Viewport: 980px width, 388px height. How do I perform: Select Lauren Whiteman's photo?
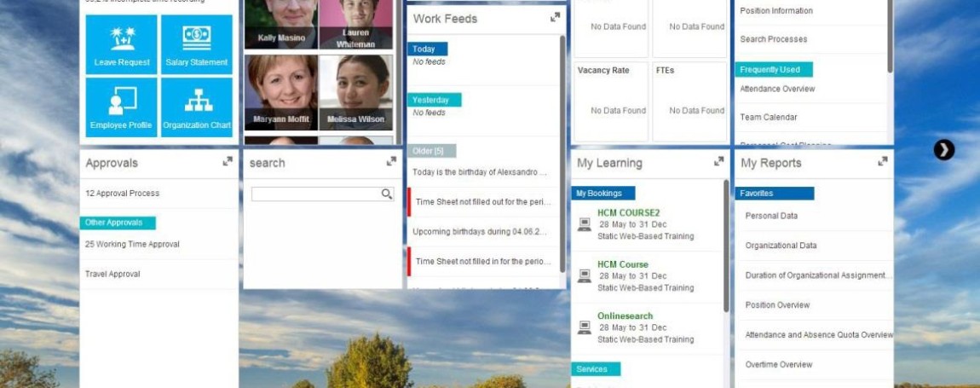(356, 25)
